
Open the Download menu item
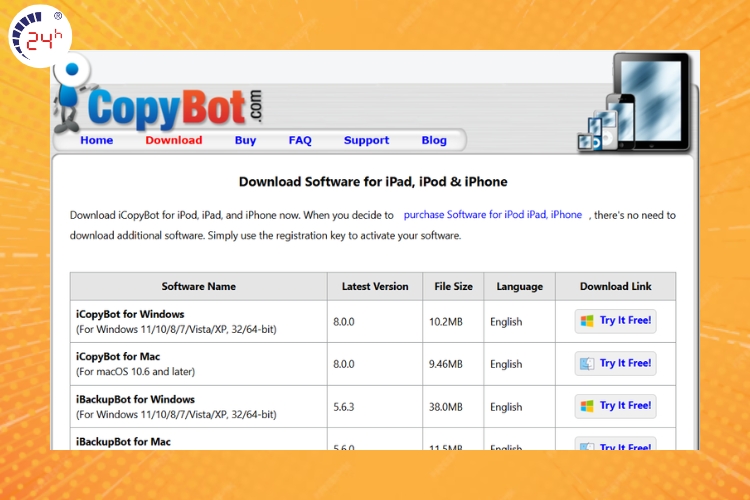(174, 140)
